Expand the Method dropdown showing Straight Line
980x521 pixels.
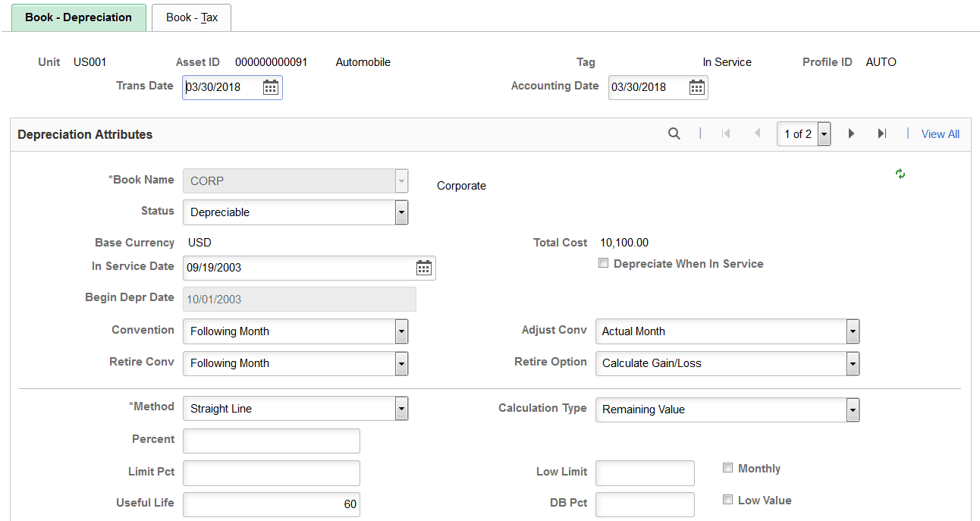296,409
